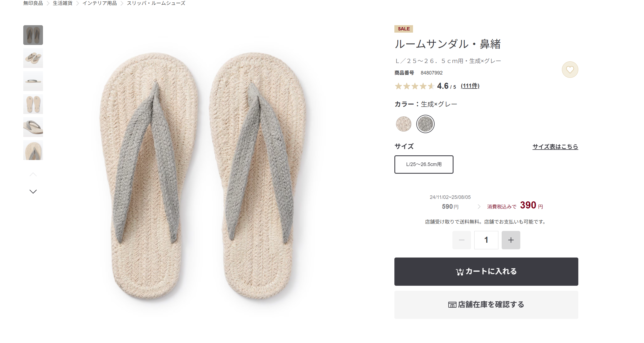The image size is (644, 343).
Task: Click 店舗在庫を確認する store stock button
Action: [486, 305]
